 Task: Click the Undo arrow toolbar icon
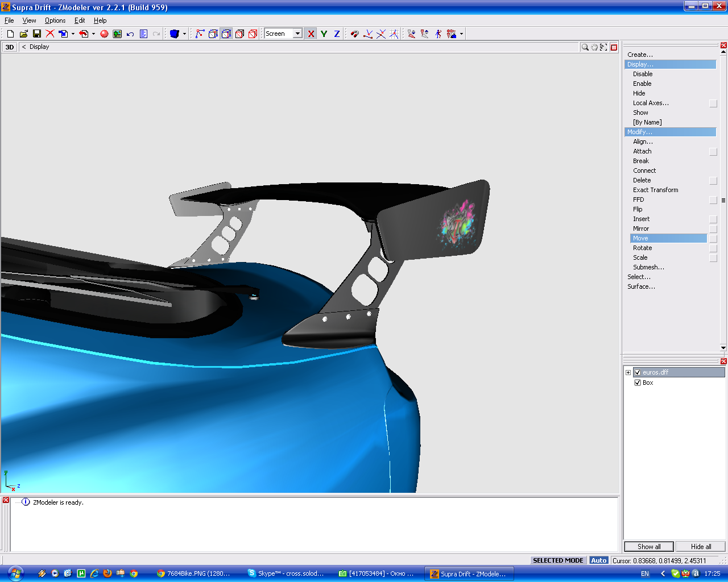point(130,34)
